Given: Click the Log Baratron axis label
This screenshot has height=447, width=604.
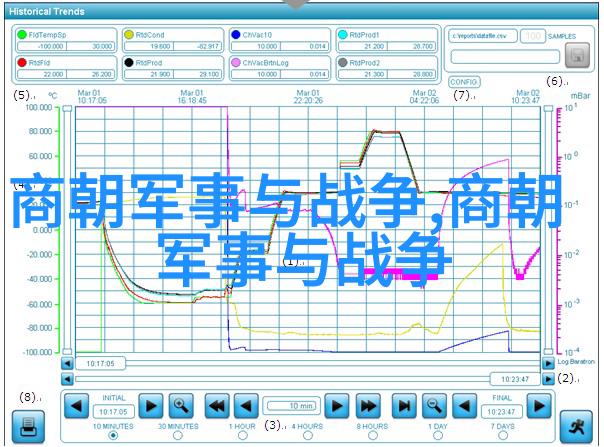Looking at the screenshot, I should (x=576, y=361).
